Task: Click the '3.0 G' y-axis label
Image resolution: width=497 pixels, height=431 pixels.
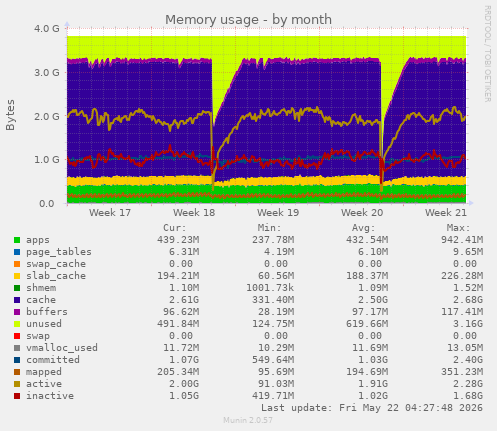Action: 47,72
